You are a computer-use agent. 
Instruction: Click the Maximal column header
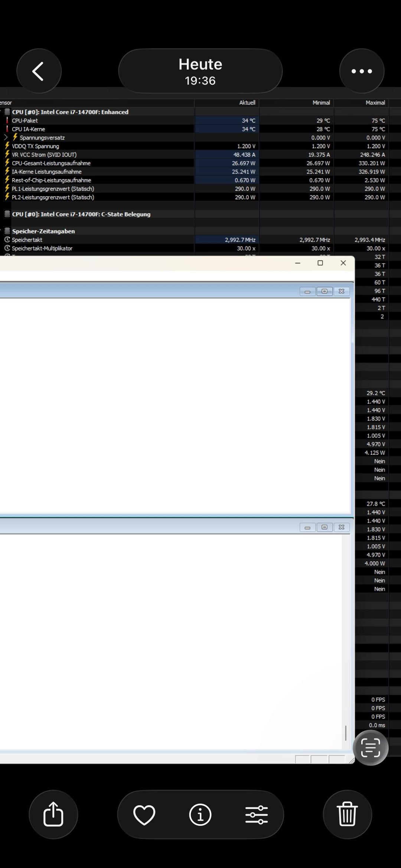click(x=375, y=103)
